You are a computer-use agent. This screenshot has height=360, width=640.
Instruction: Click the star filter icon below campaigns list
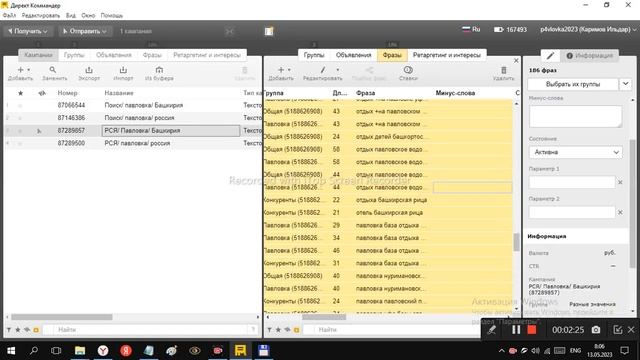tap(18, 330)
